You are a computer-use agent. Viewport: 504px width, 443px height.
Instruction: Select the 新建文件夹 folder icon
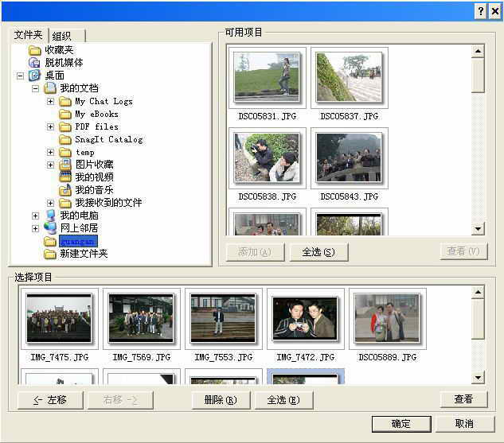tap(50, 254)
